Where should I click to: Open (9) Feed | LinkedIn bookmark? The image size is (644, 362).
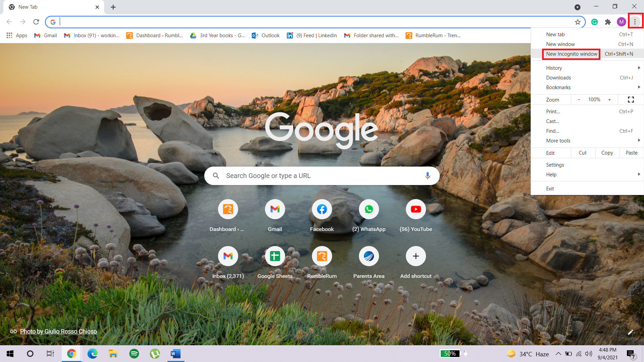pos(312,36)
